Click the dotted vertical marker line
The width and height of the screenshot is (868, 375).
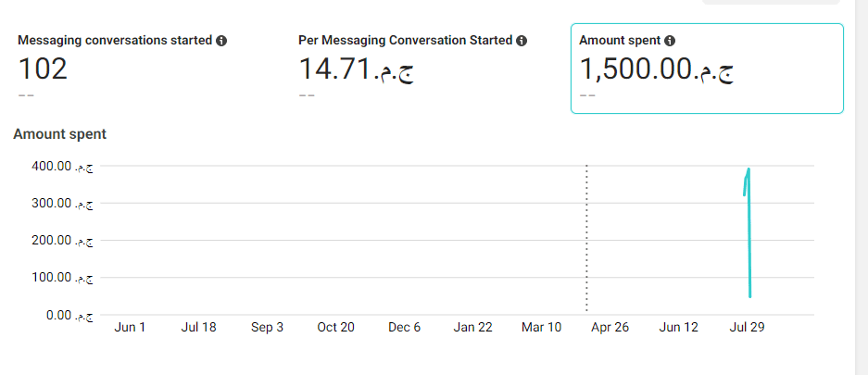(x=586, y=238)
